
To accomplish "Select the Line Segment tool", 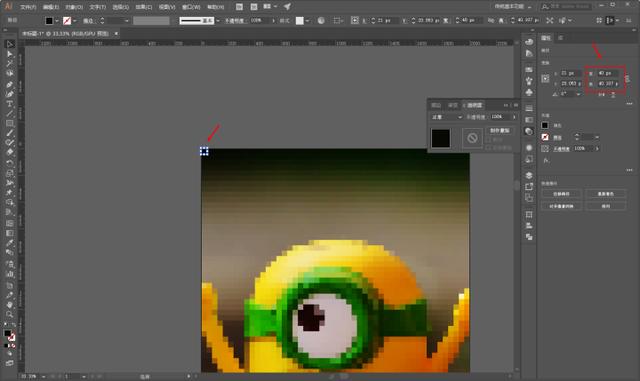I will point(9,114).
